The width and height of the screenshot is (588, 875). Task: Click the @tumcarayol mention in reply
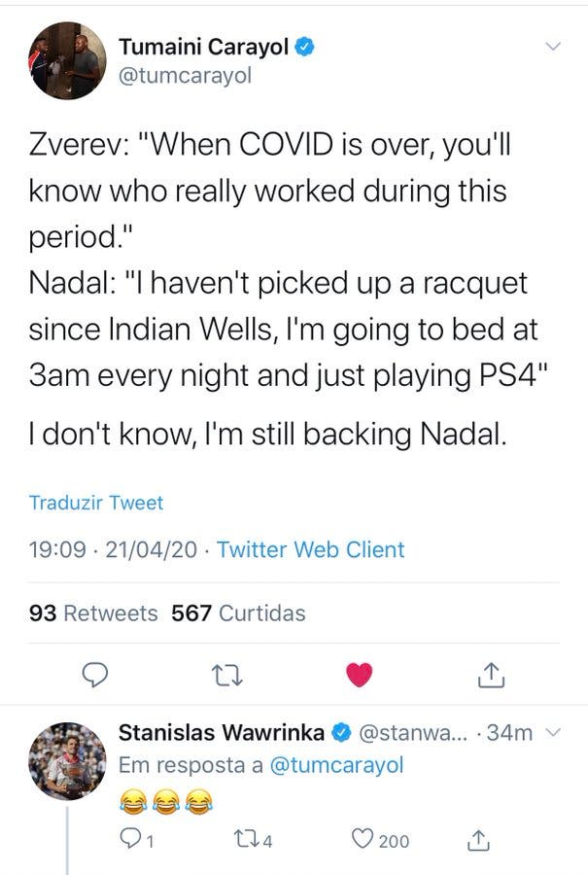(334, 765)
